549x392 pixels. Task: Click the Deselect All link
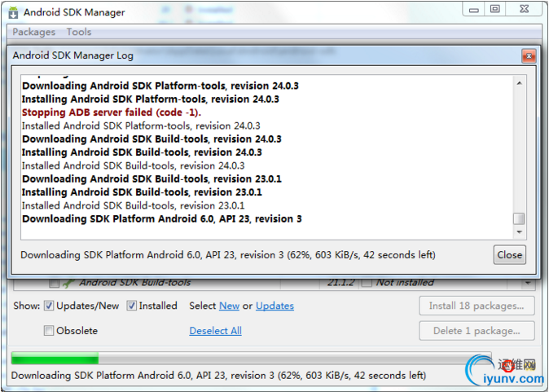click(215, 331)
